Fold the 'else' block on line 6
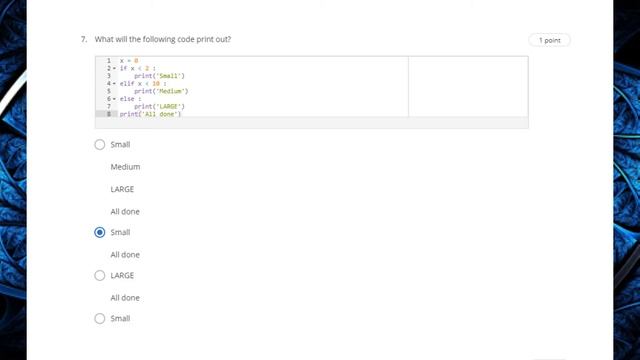 click(114, 99)
